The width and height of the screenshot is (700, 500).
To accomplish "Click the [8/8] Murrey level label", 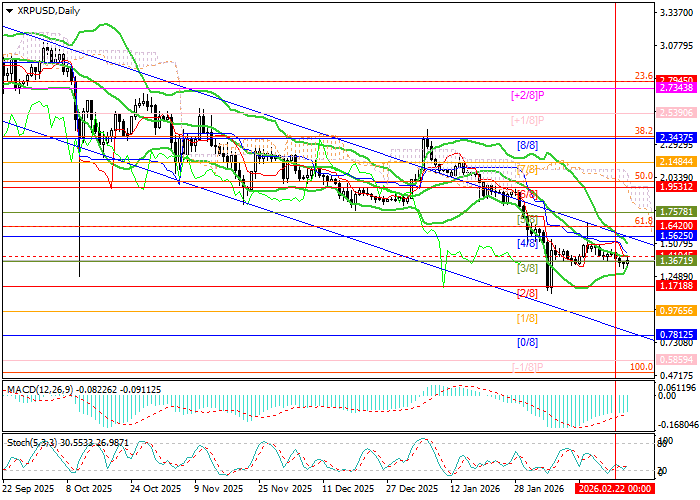I will click(x=527, y=146).
